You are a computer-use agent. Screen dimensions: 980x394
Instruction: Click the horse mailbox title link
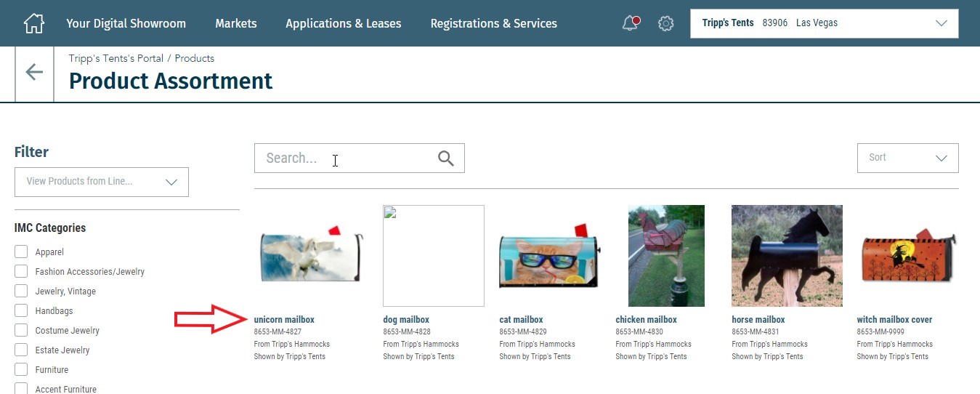click(x=758, y=320)
